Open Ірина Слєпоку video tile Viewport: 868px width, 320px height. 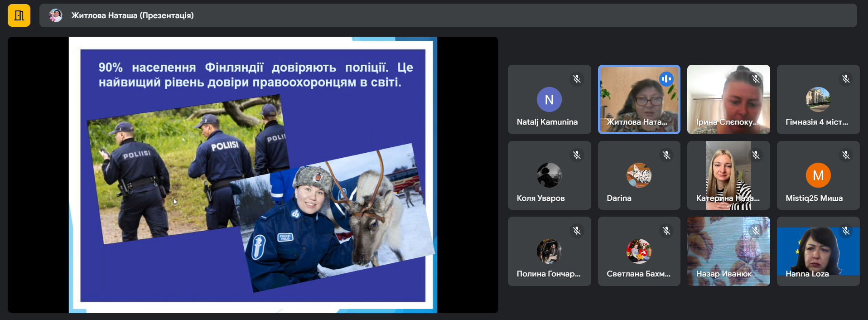728,100
